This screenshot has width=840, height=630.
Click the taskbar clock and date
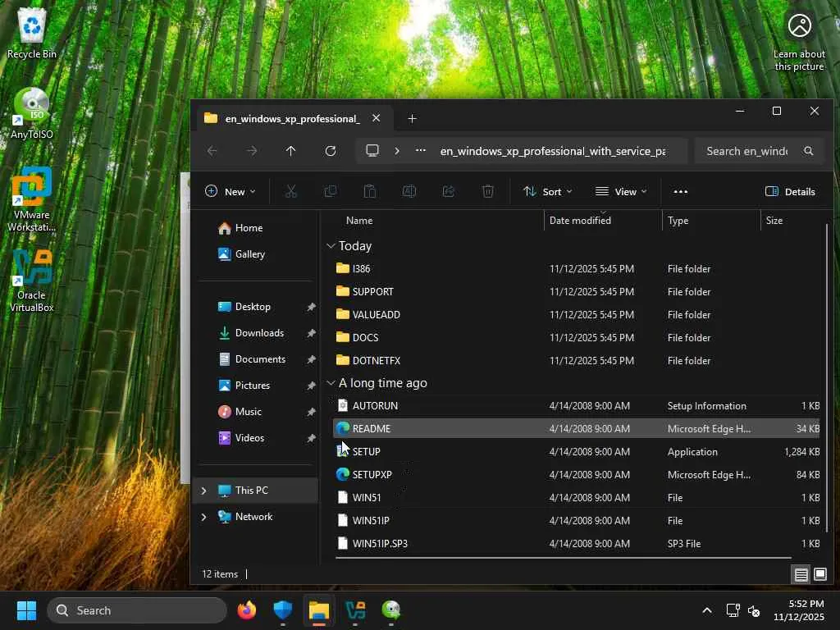click(798, 610)
